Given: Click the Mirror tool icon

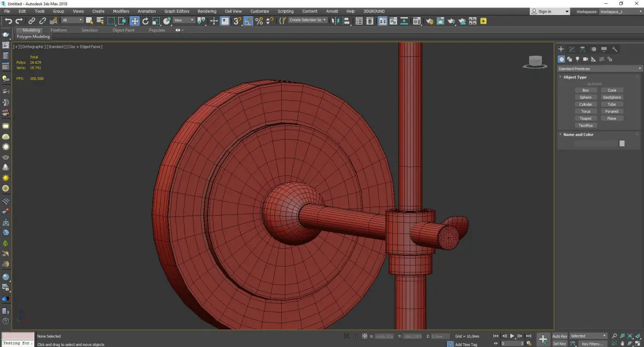Looking at the screenshot, I should pyautogui.click(x=335, y=21).
